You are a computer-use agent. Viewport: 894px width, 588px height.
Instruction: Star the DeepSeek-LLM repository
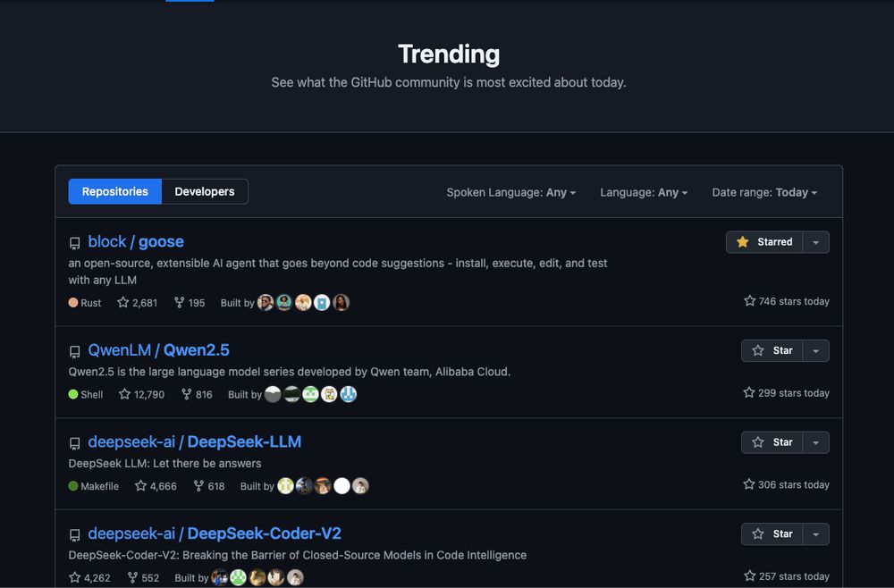click(772, 442)
